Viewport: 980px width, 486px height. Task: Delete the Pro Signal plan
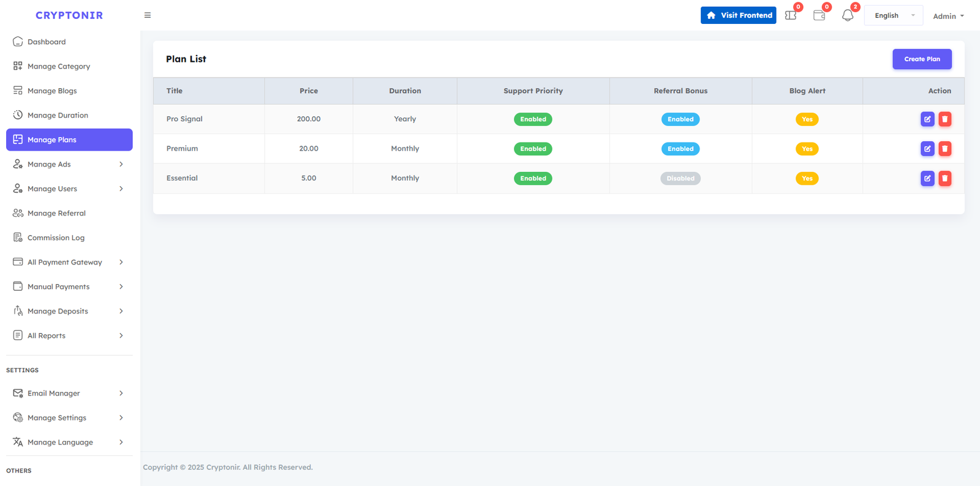(944, 119)
